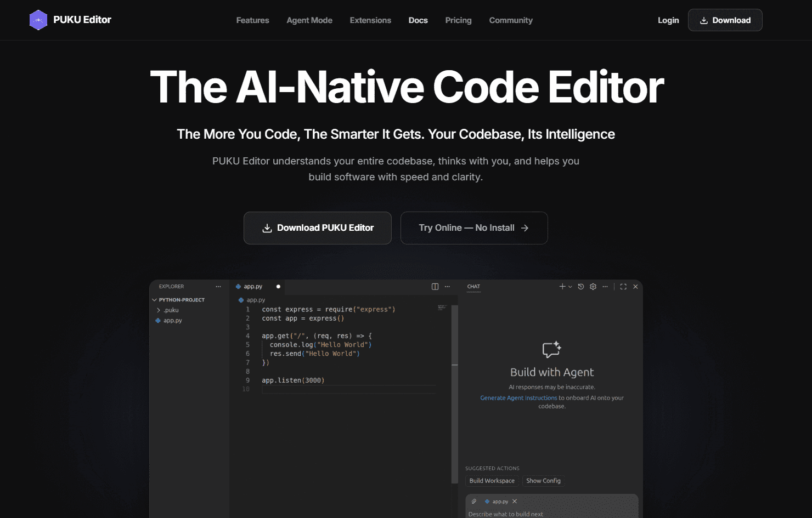This screenshot has width=812, height=518.
Task: Click the code minimap preview
Action: (442, 308)
